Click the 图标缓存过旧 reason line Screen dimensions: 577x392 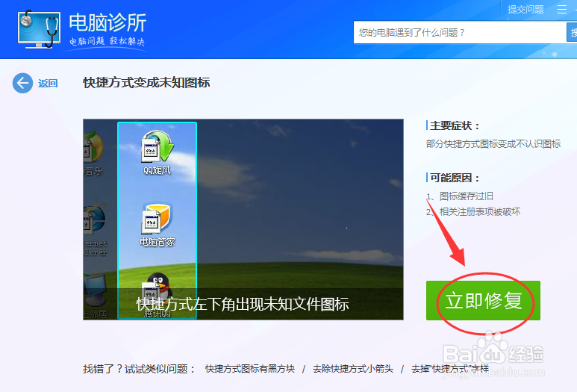[x=460, y=196]
